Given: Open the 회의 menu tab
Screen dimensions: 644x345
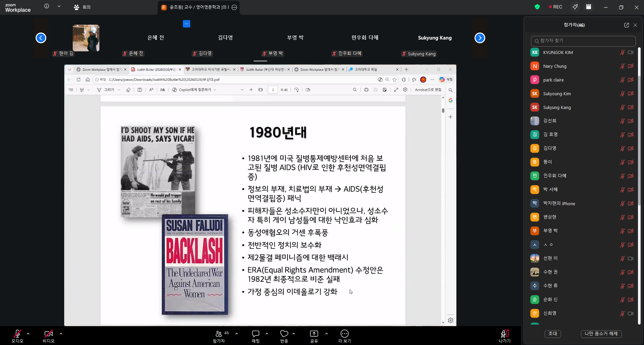Looking at the screenshot, I should [83, 7].
